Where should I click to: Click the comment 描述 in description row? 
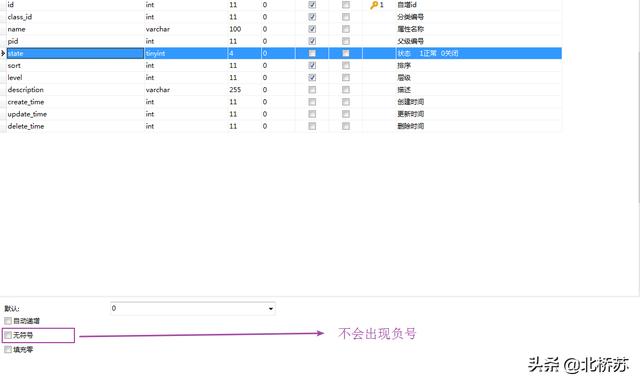point(404,90)
